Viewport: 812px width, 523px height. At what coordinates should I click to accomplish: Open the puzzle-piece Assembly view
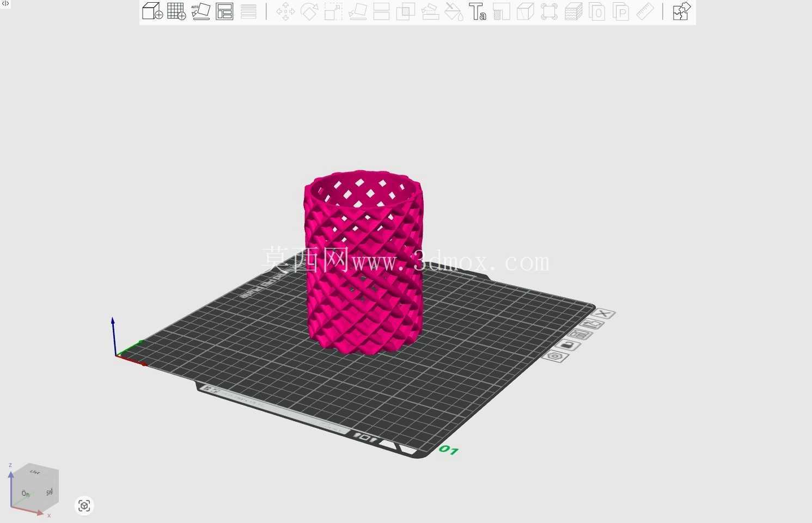(681, 11)
